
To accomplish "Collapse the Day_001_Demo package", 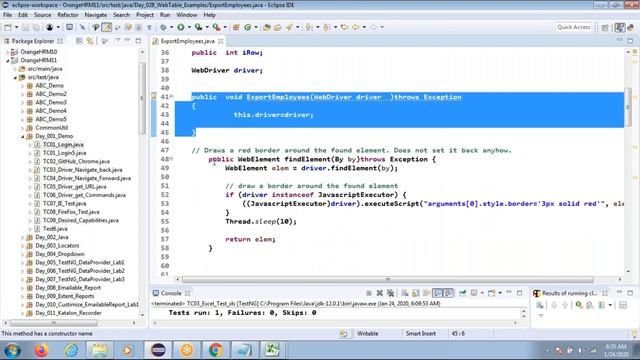I will pos(22,136).
